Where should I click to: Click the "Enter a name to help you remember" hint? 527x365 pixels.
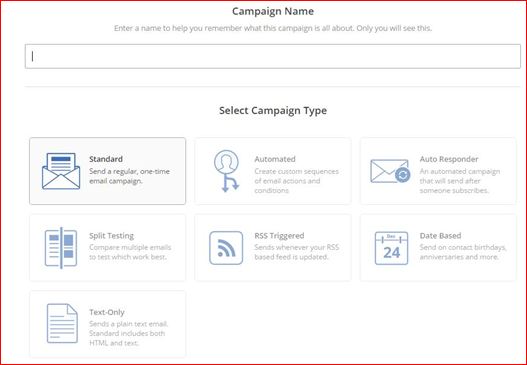tap(273, 28)
